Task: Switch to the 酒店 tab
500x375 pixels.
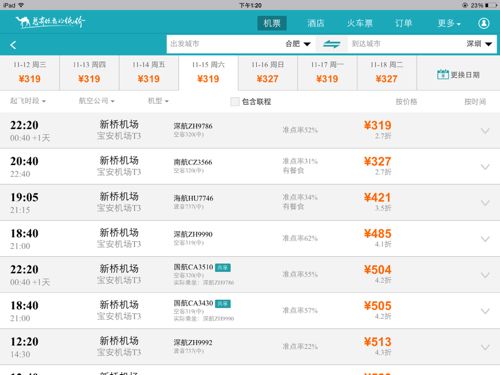Action: click(x=315, y=23)
